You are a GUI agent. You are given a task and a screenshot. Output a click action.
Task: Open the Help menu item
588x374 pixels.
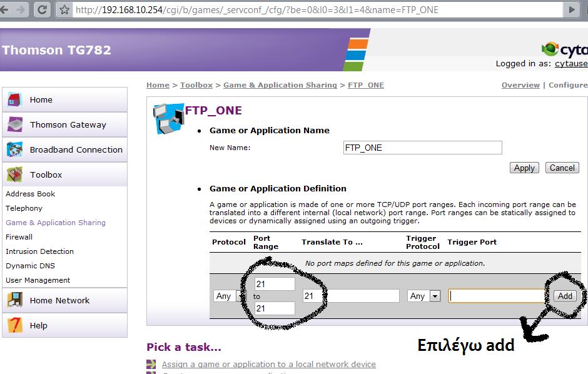[64, 325]
